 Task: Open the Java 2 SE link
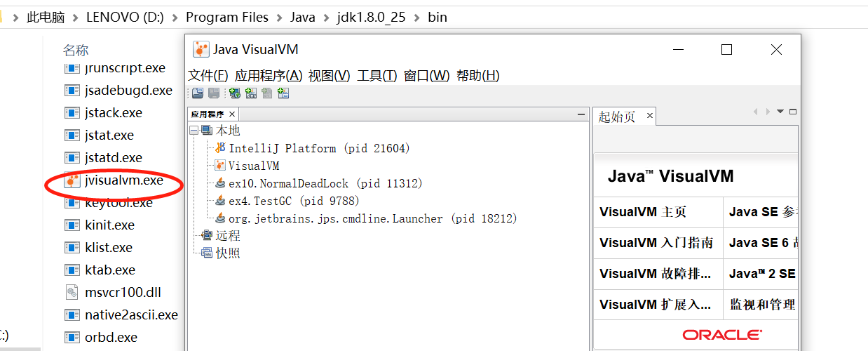coord(763,274)
